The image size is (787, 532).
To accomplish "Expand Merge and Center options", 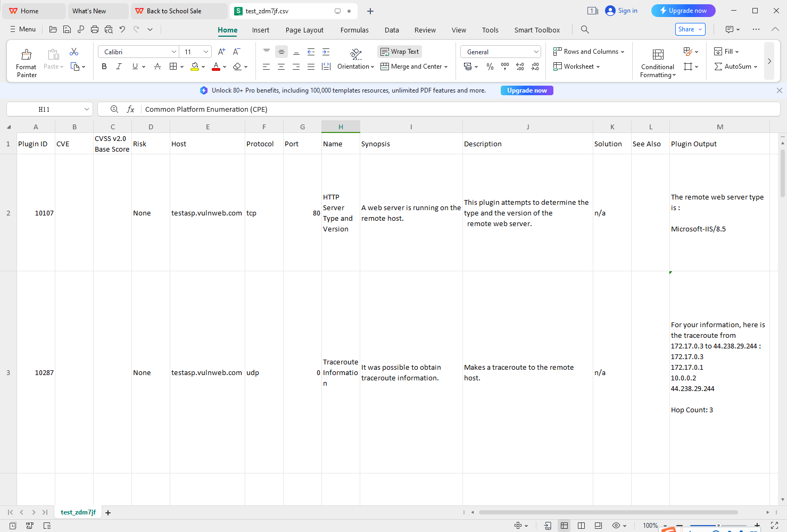I will point(446,66).
